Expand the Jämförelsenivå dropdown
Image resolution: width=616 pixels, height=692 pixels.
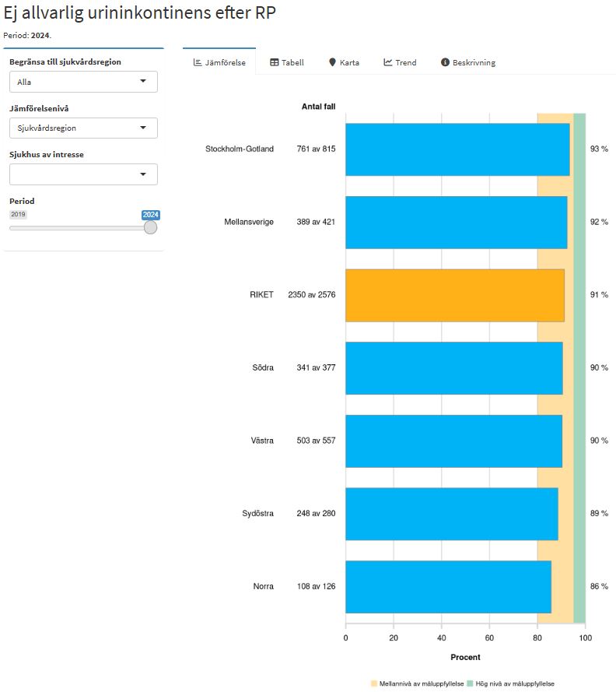[x=83, y=128]
